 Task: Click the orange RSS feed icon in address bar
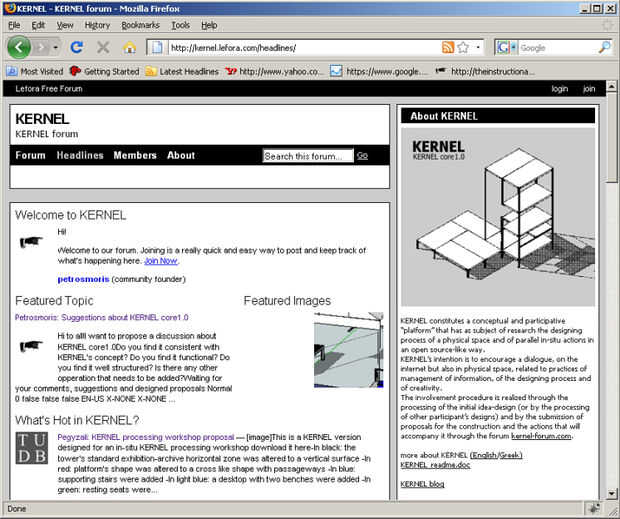tap(448, 48)
